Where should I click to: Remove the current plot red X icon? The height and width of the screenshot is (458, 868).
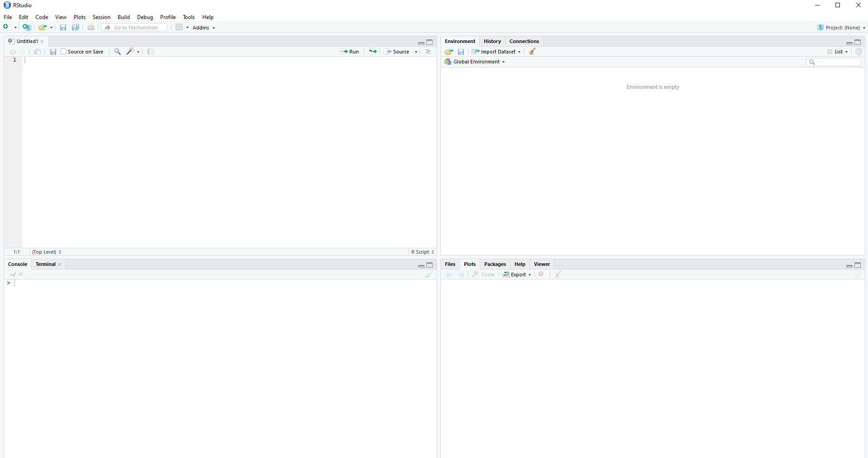(x=541, y=274)
